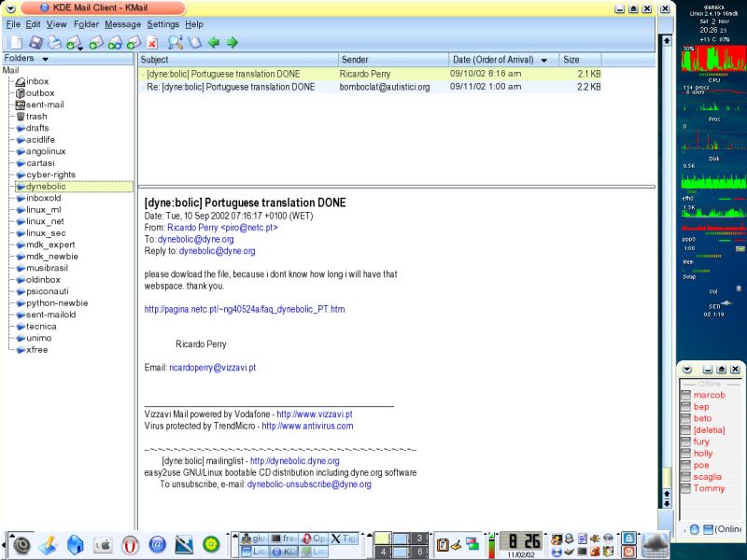Compose a new message via toolbar icon
Viewport: 747px width, 560px height.
pyautogui.click(x=16, y=42)
